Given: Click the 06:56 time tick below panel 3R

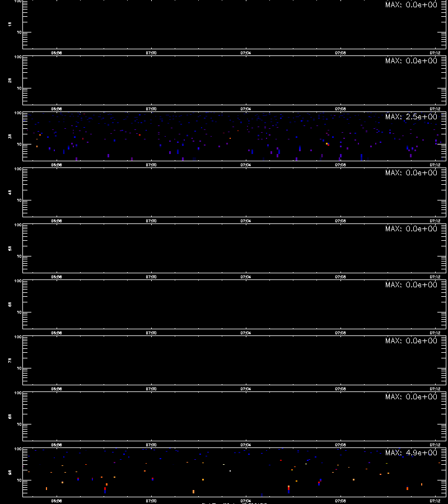Looking at the screenshot, I should (57, 165).
